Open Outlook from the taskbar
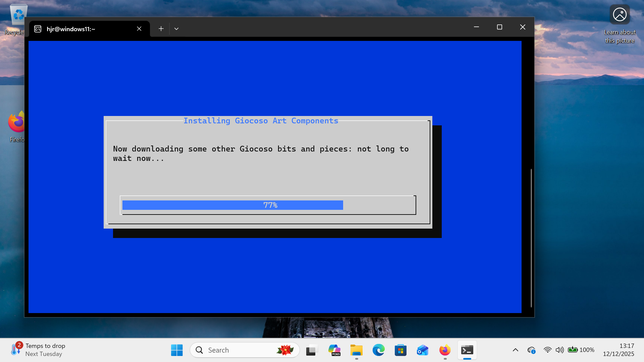 click(x=422, y=350)
